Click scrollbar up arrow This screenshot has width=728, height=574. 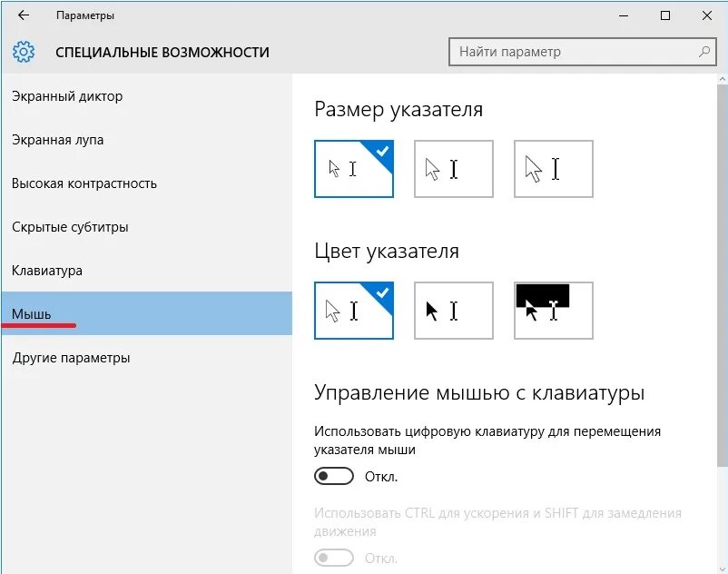(x=722, y=79)
